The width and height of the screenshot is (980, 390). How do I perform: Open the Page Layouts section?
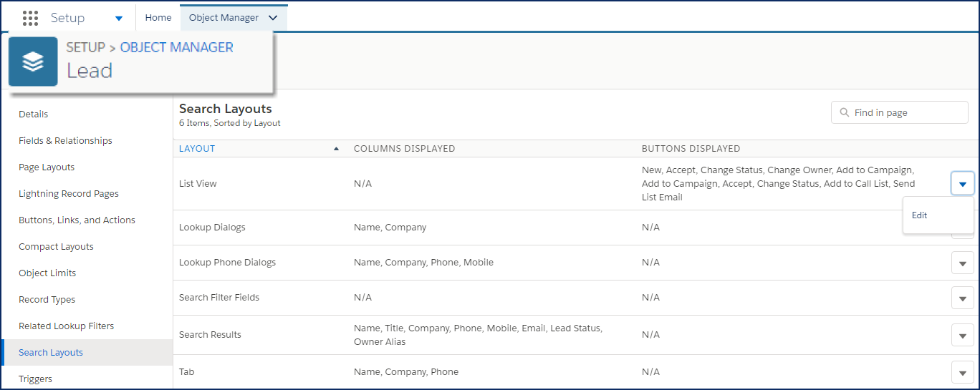pyautogui.click(x=47, y=167)
